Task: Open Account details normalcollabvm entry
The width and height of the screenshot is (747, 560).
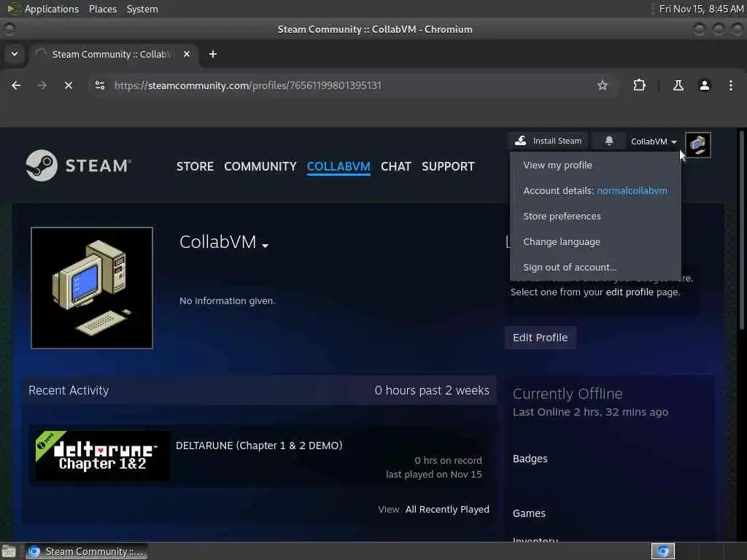Action: [x=595, y=190]
